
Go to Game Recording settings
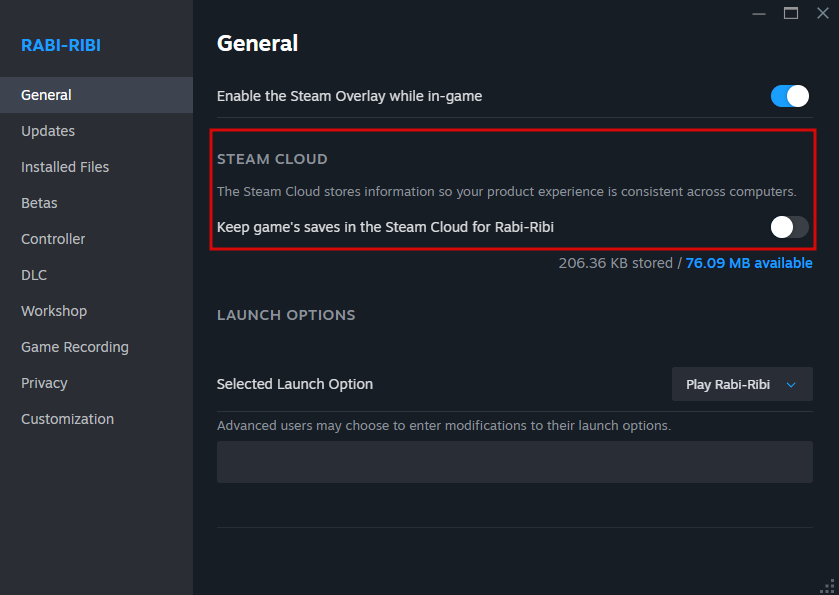(x=75, y=347)
